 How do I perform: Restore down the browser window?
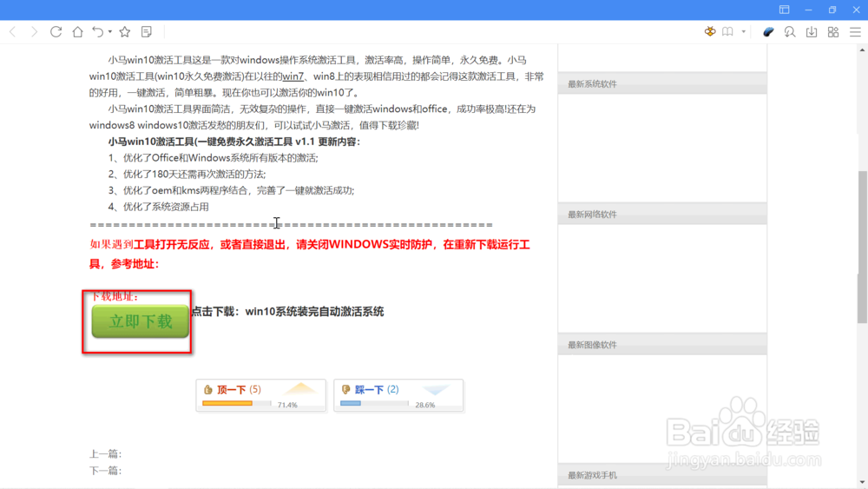pyautogui.click(x=832, y=10)
